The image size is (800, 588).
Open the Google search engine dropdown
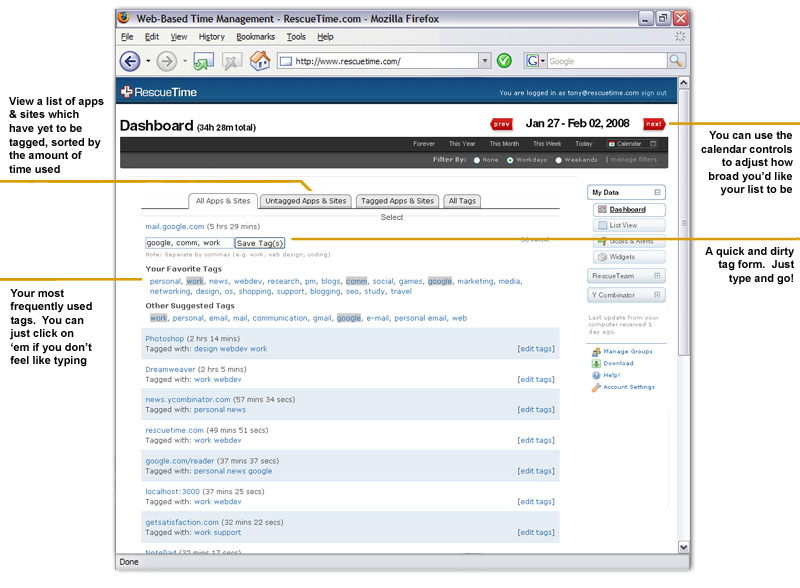[543, 61]
